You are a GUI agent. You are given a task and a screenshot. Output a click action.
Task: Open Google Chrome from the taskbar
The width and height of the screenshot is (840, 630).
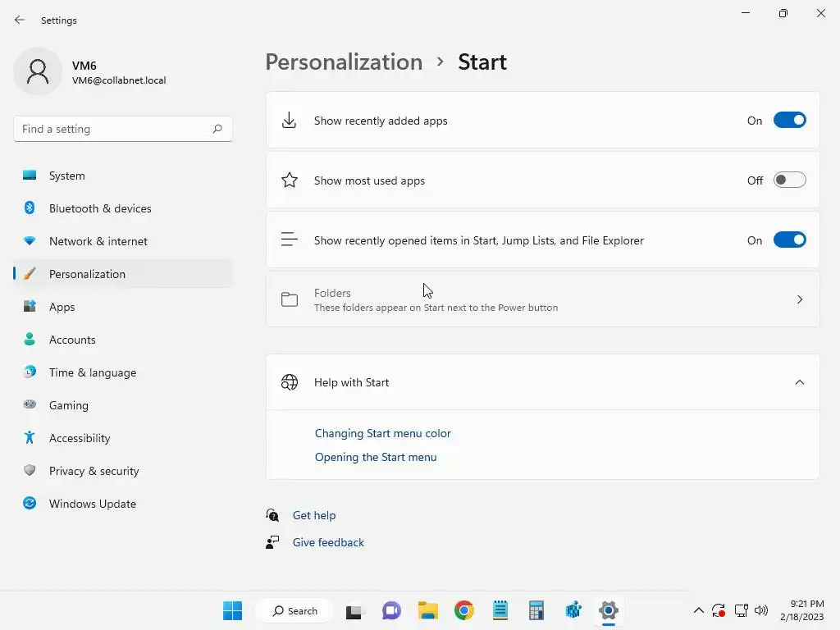[464, 610]
